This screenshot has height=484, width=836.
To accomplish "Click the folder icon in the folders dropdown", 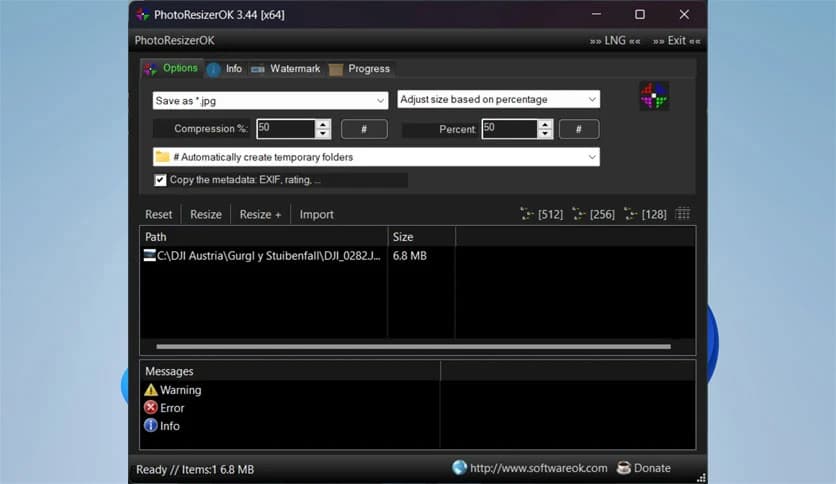I will coord(162,157).
